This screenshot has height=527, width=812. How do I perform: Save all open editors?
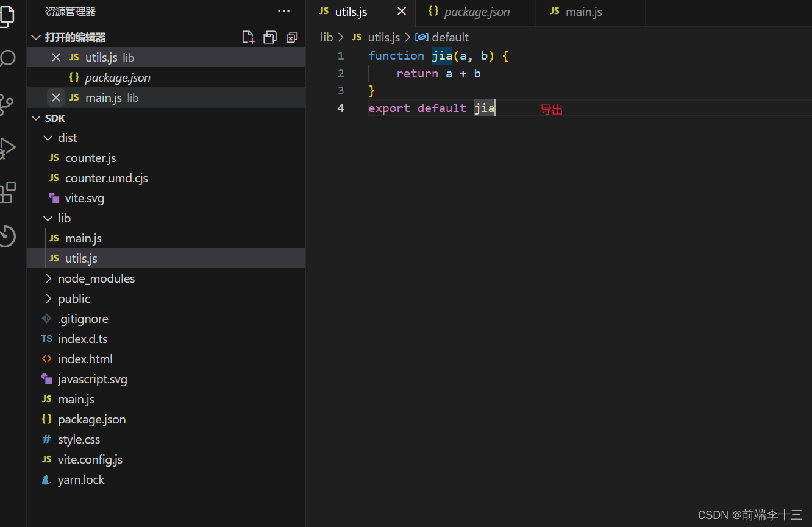pos(270,37)
